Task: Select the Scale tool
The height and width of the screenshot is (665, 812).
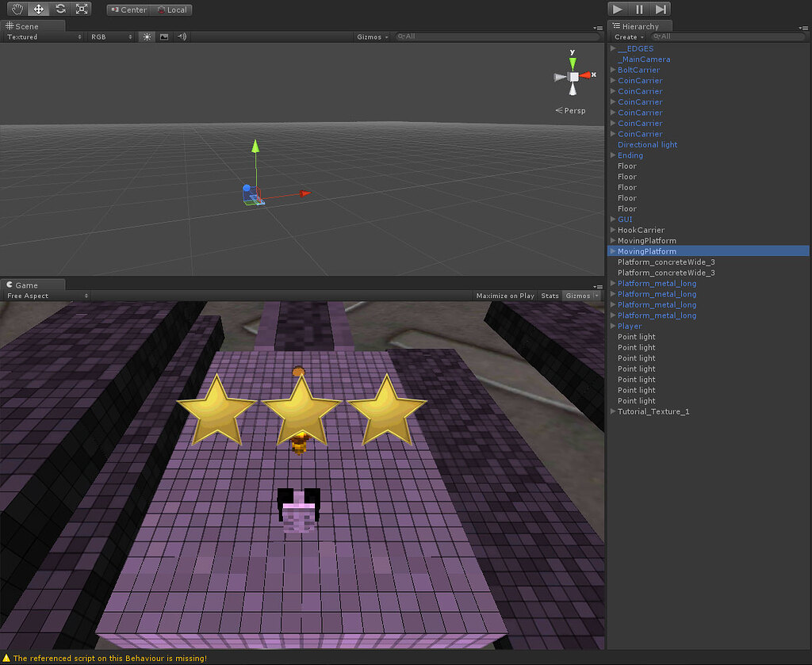Action: tap(82, 9)
